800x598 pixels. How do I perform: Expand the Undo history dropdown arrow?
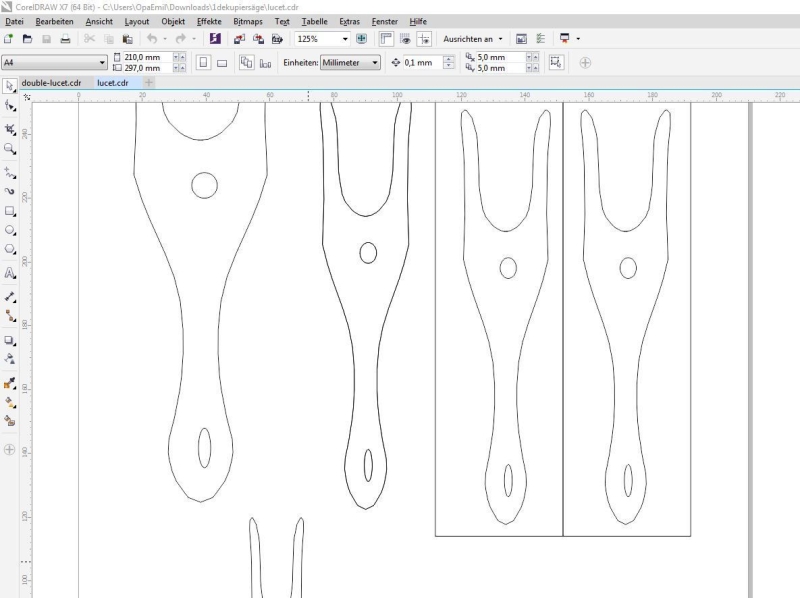(165, 39)
